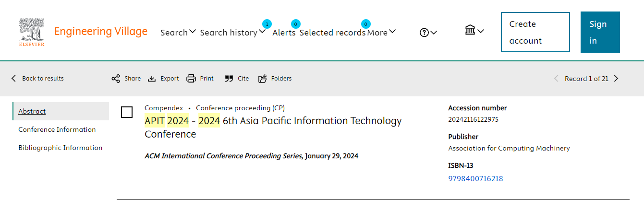Open the ISBN-13 9798400716218 link
This screenshot has height=209, width=644.
click(x=475, y=179)
